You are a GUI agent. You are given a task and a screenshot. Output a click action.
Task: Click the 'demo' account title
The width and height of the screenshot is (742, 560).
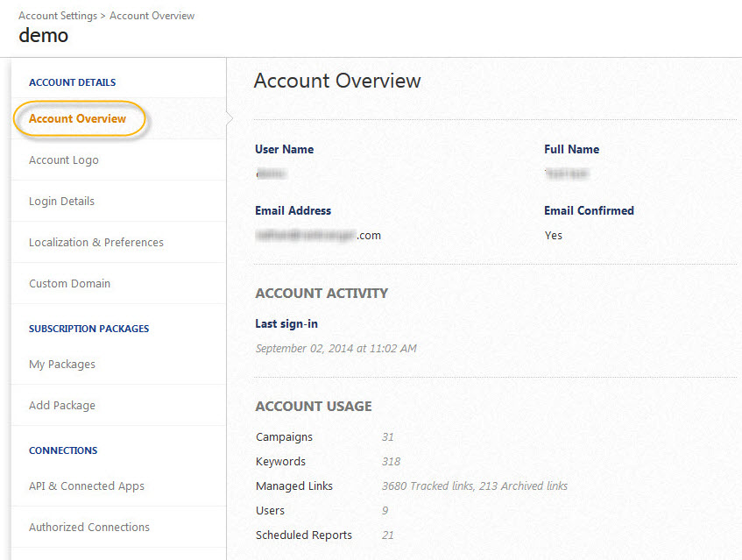click(x=43, y=36)
